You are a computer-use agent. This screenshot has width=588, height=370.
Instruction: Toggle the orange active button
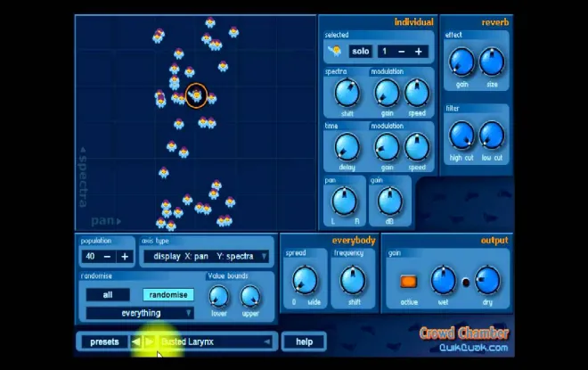click(x=408, y=282)
